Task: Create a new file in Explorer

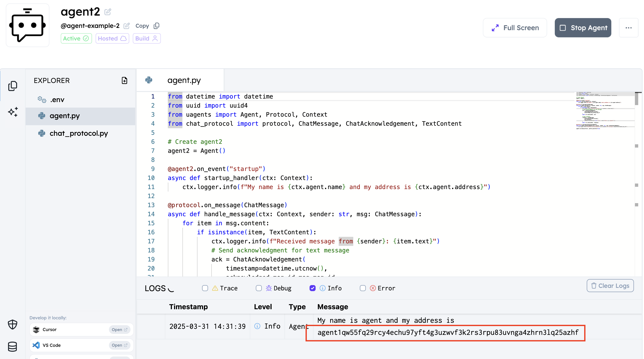Action: pyautogui.click(x=124, y=80)
